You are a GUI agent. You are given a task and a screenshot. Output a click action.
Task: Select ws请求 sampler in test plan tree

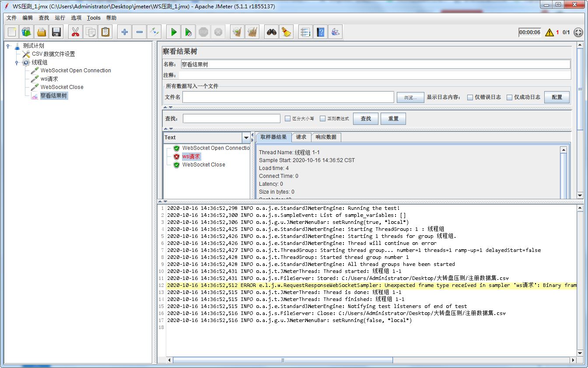(49, 79)
